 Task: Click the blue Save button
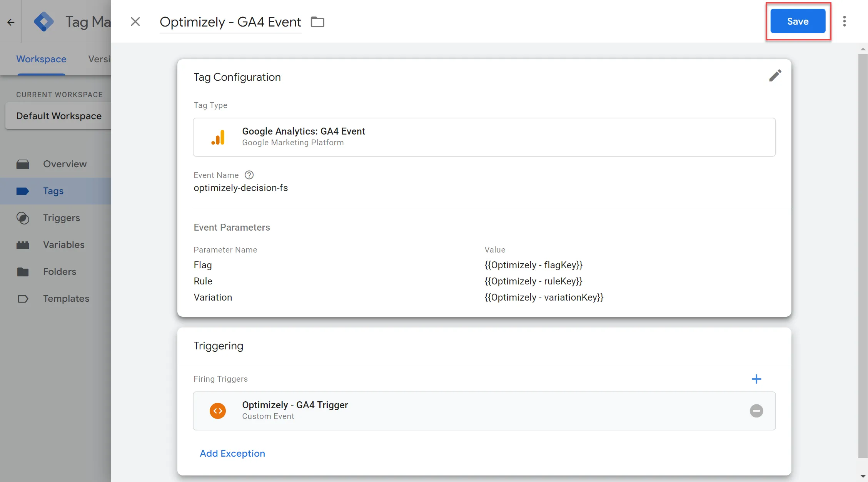[798, 21]
